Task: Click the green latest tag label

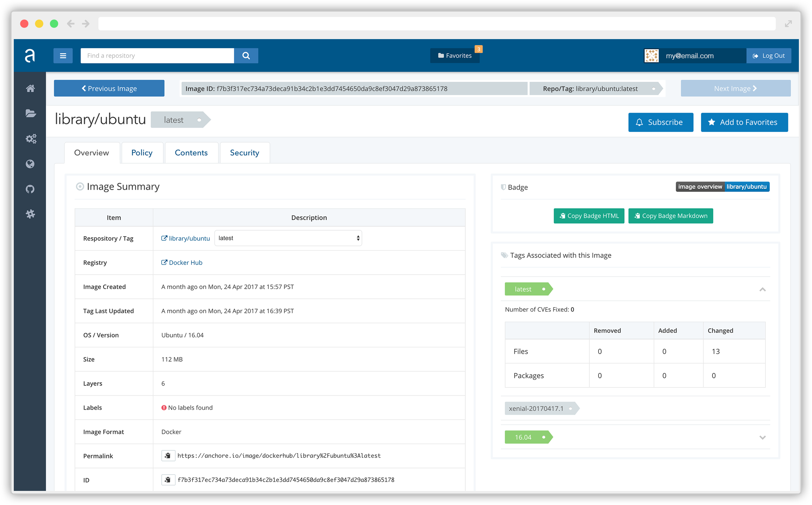Action: (528, 289)
